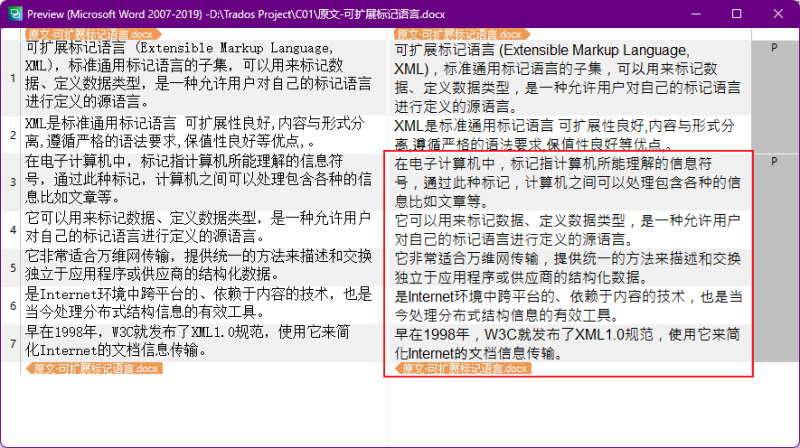
Task: Maximize the Preview window
Action: tap(736, 14)
